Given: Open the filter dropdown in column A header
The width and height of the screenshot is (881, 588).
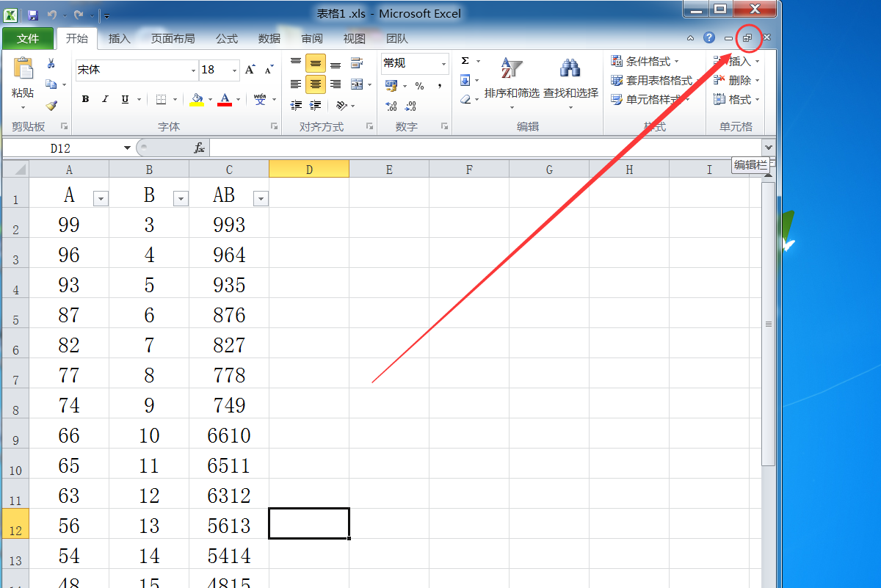Looking at the screenshot, I should click(101, 199).
